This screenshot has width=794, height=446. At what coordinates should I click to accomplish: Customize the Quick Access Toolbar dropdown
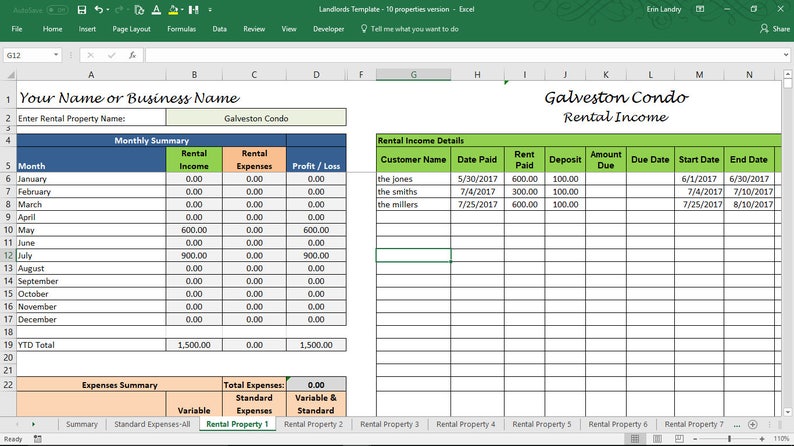[210, 10]
